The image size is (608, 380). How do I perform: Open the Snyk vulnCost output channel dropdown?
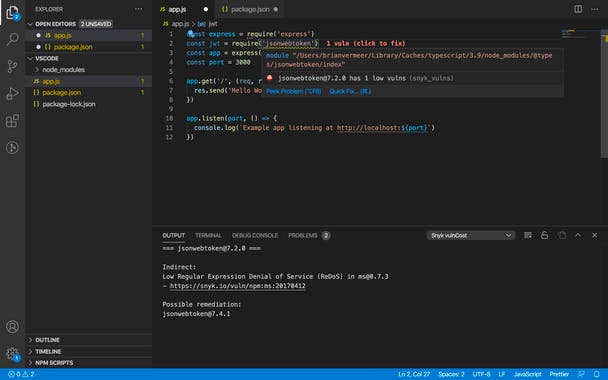pos(471,235)
